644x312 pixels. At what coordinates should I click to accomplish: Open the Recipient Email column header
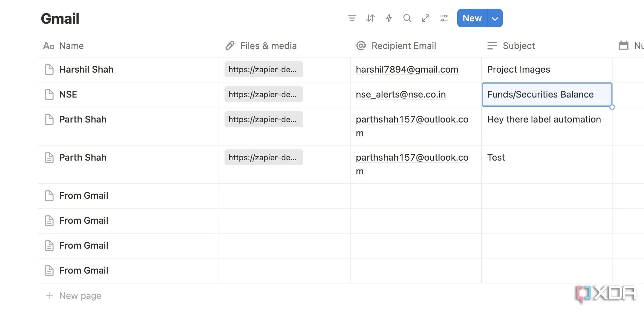click(x=416, y=46)
